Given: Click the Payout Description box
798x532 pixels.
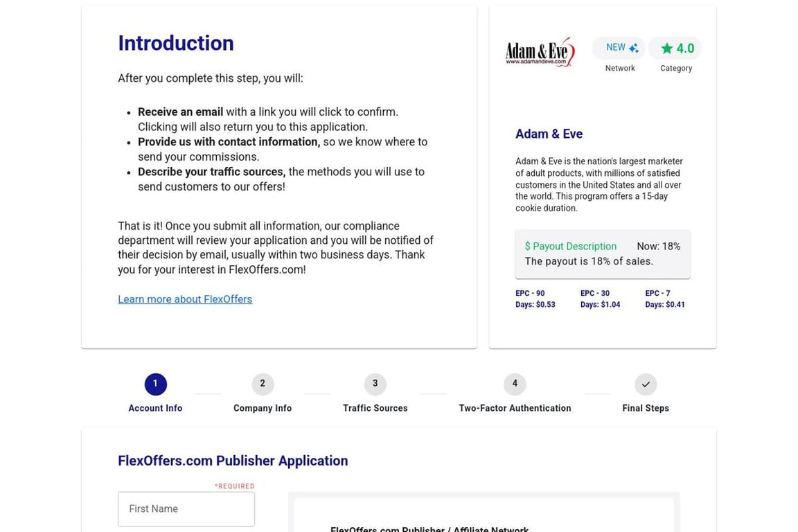Looking at the screenshot, I should 603,254.
